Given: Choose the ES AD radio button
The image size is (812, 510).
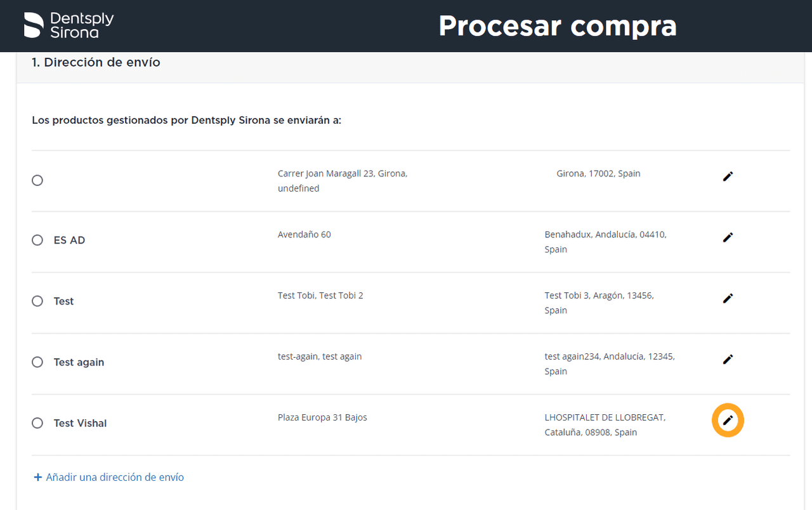Looking at the screenshot, I should tap(37, 240).
